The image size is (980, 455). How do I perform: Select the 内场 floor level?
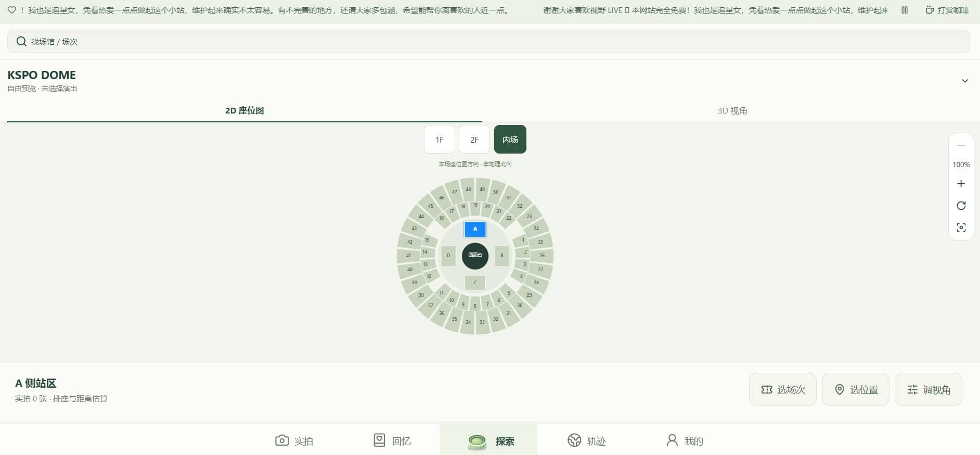pyautogui.click(x=510, y=140)
